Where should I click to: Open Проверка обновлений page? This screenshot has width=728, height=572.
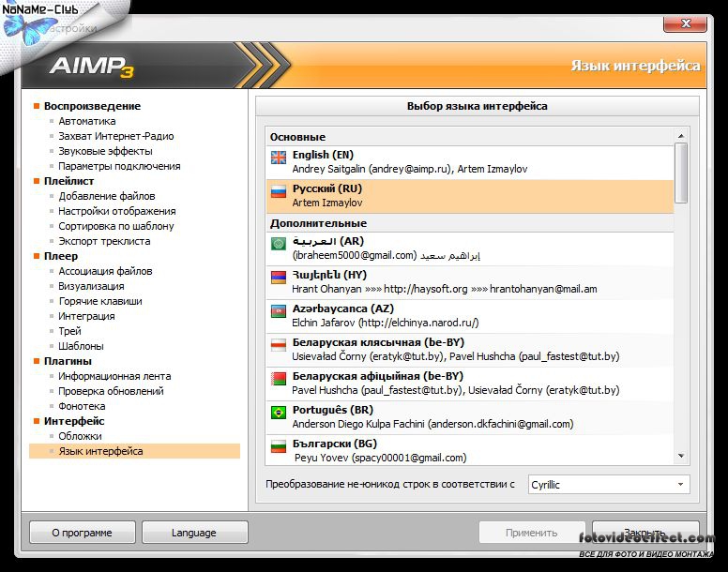pyautogui.click(x=111, y=391)
